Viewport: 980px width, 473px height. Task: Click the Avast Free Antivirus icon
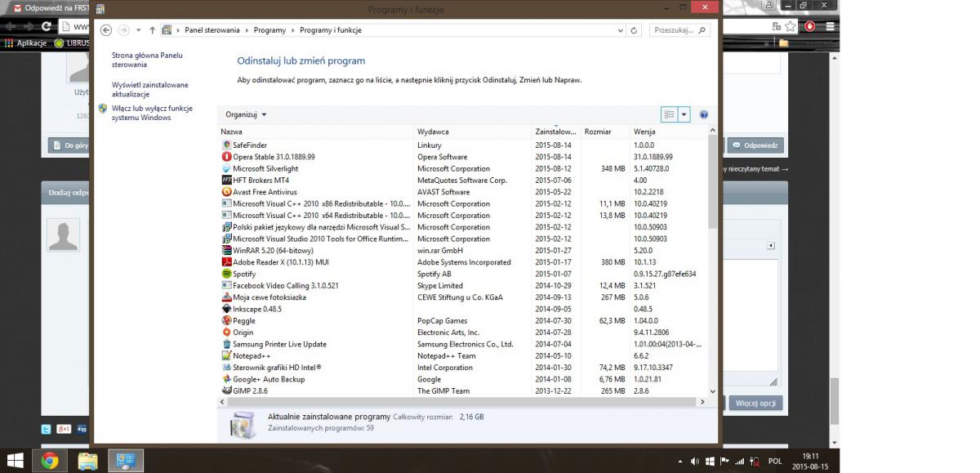[x=226, y=192]
